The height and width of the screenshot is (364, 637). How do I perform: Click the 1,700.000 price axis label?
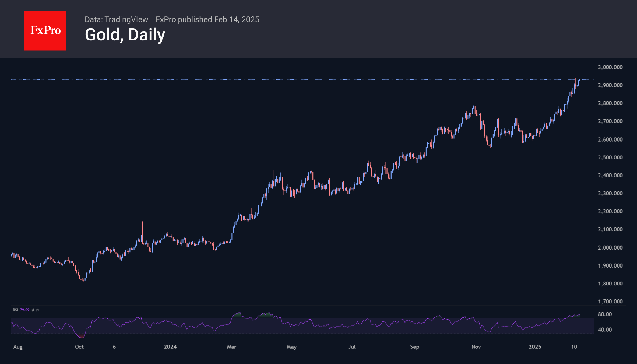[610, 301]
